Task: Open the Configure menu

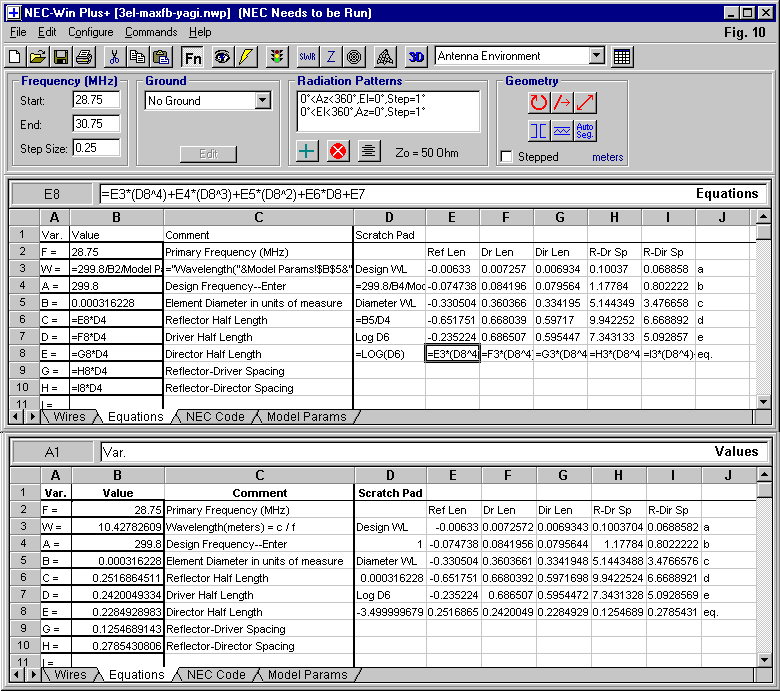Action: (x=91, y=32)
